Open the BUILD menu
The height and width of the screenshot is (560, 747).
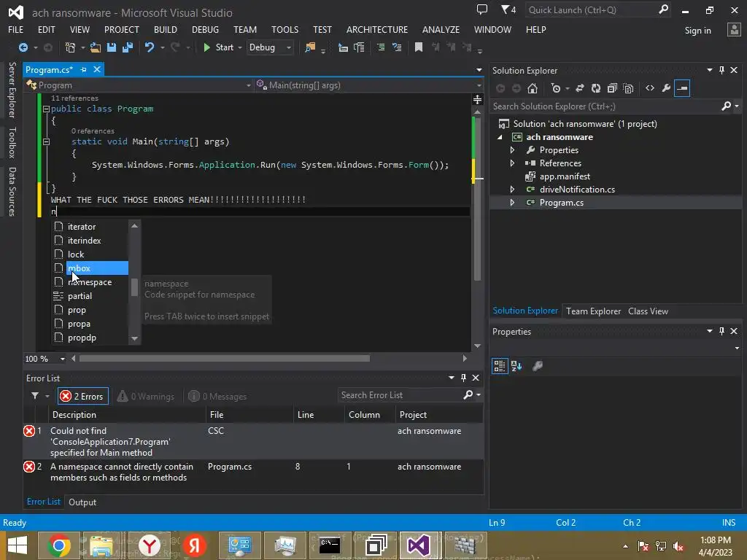tap(166, 29)
